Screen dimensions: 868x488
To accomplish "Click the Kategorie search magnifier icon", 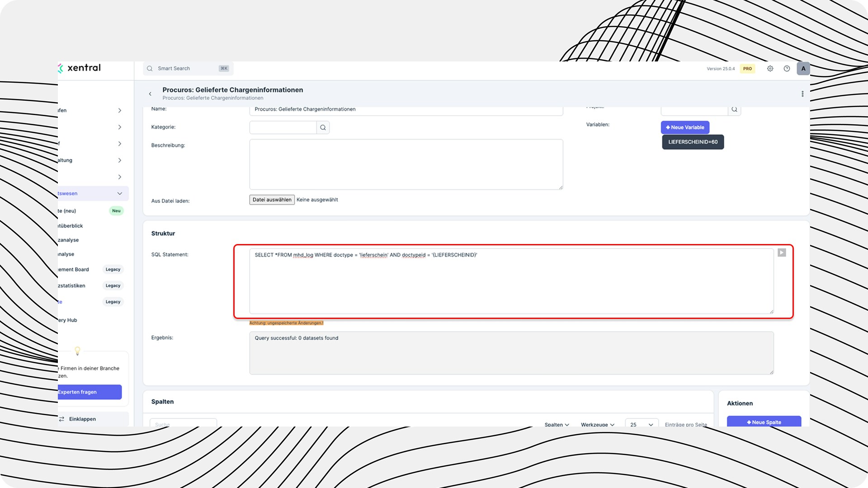I will 323,127.
